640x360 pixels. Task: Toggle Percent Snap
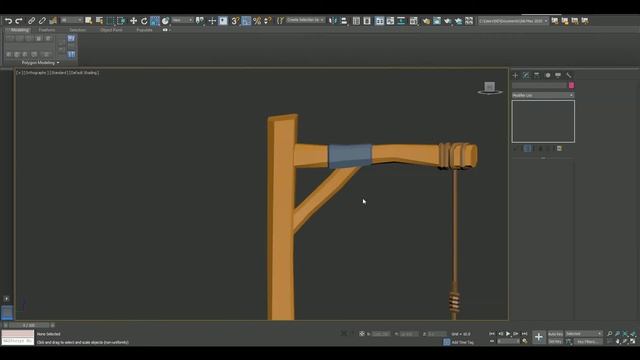coord(257,20)
